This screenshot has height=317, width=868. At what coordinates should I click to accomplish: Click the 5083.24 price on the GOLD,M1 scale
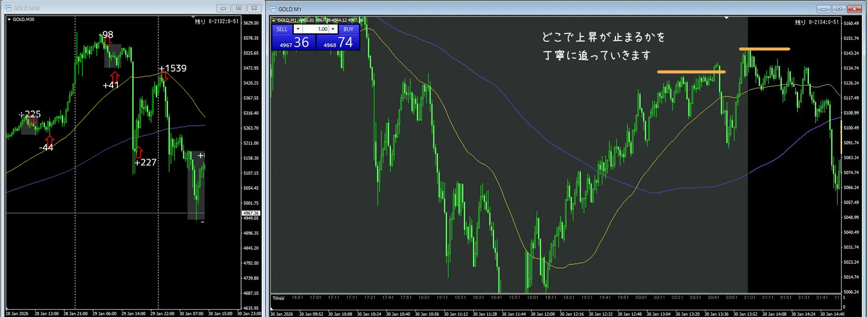(851, 158)
